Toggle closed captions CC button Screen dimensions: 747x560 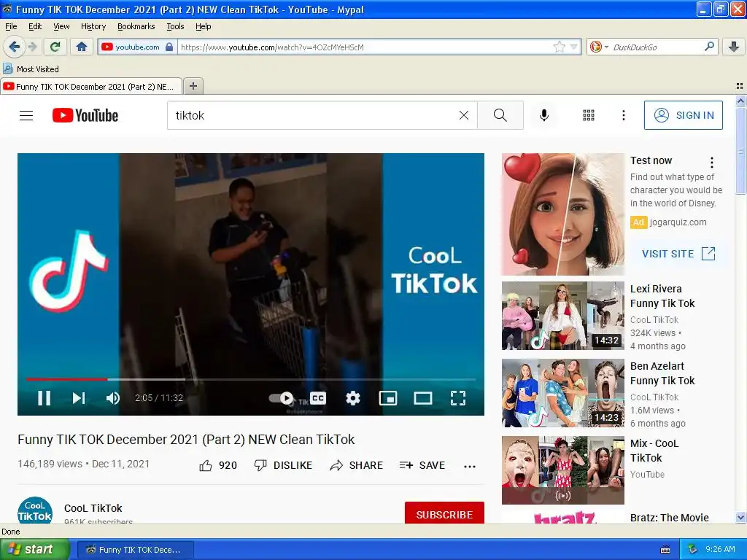pyautogui.click(x=318, y=398)
